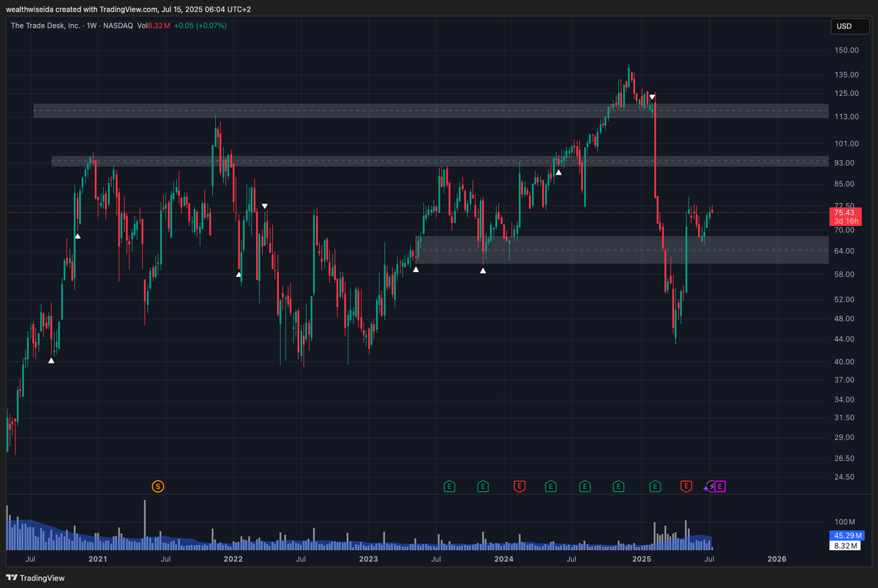Click the purple upcoming earnings E marker

(x=720, y=486)
